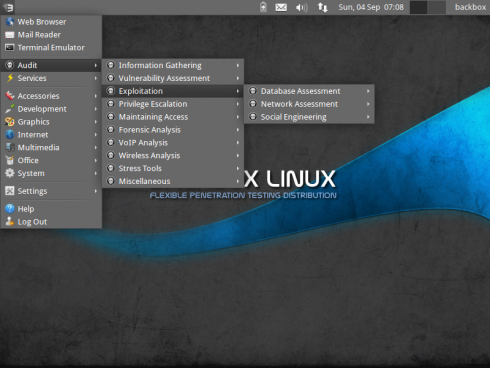Screen dimensions: 490x368
Task: Launch Web Browser from menu
Action: 51,22
